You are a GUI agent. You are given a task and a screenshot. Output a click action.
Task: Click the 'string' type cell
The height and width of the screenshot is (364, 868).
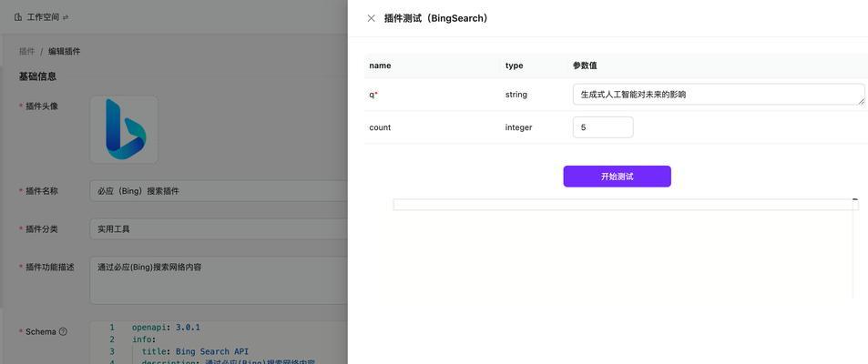[x=516, y=95]
